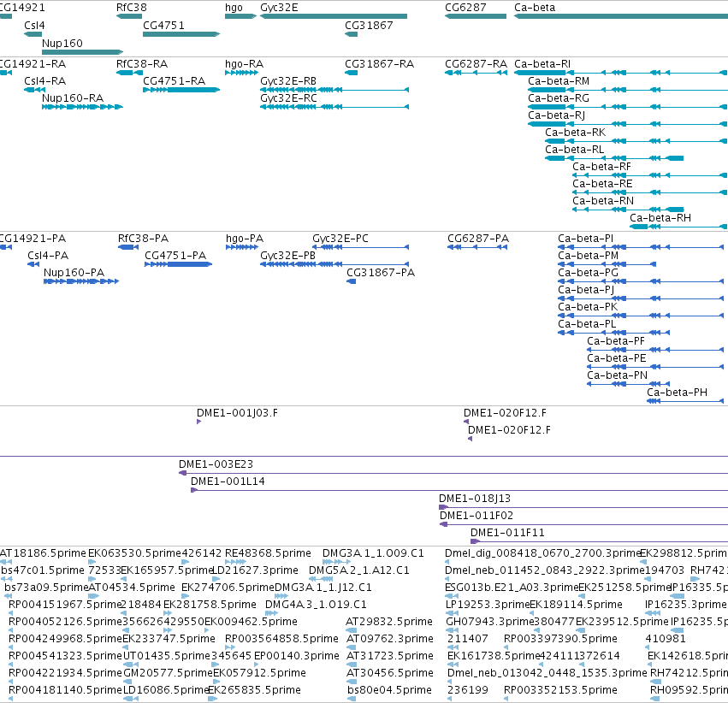The image size is (728, 703).
Task: Click the DMG3A.1_1.009.C1 label
Action: (373, 552)
